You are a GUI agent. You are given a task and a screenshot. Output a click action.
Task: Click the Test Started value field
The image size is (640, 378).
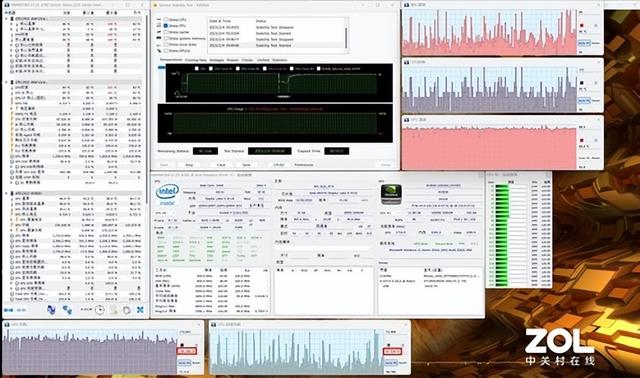[270, 151]
